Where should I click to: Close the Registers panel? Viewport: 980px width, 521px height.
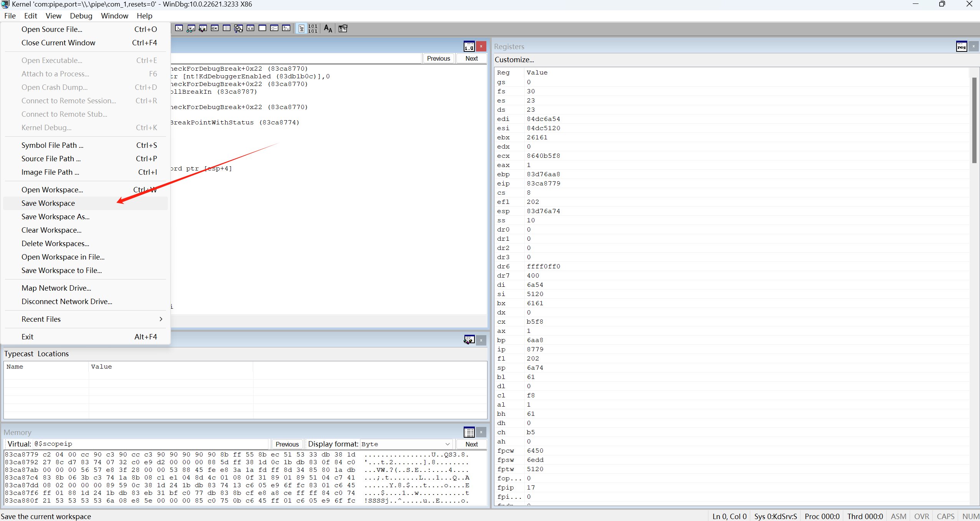973,46
